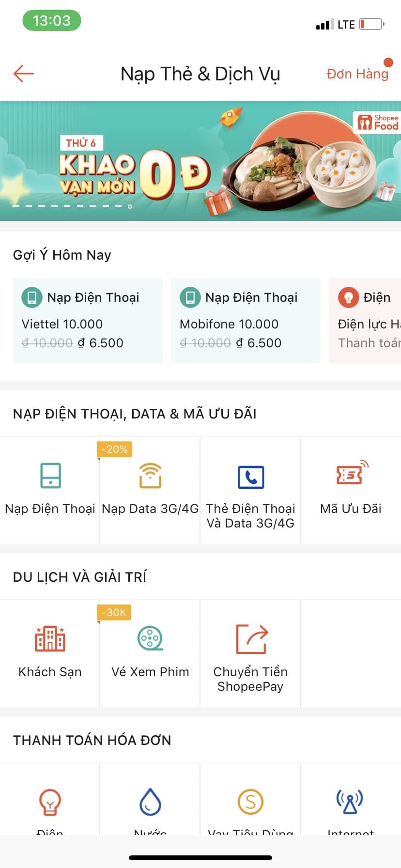Viewport: 401px width, 868px height.
Task: Choose Viettel 10.000 top-up suggestion card
Action: click(88, 321)
